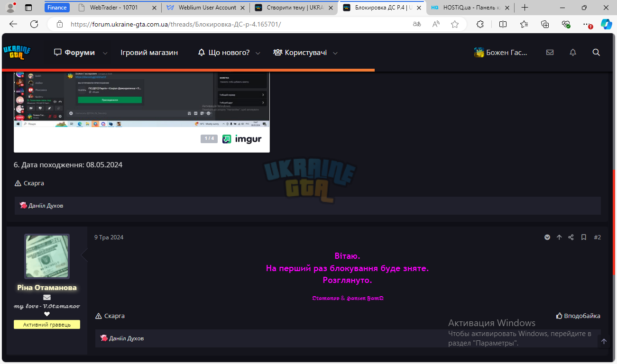Click the share icon on post #2
Image resolution: width=617 pixels, height=364 pixels.
571,237
